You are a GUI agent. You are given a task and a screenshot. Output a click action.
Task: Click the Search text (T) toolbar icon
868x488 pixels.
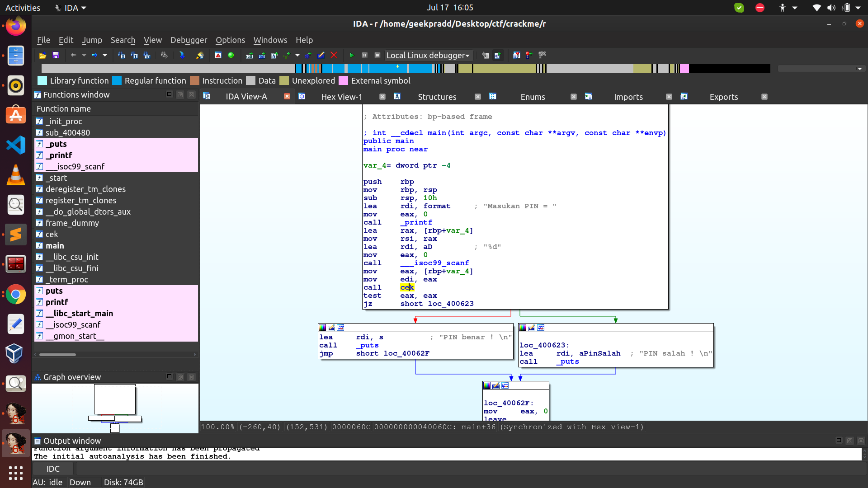click(x=134, y=55)
